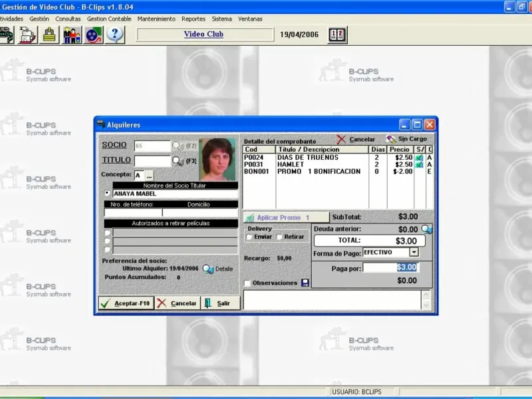Enable the Observaciones checkbox
Screen dimensions: 532x399
click(x=247, y=283)
